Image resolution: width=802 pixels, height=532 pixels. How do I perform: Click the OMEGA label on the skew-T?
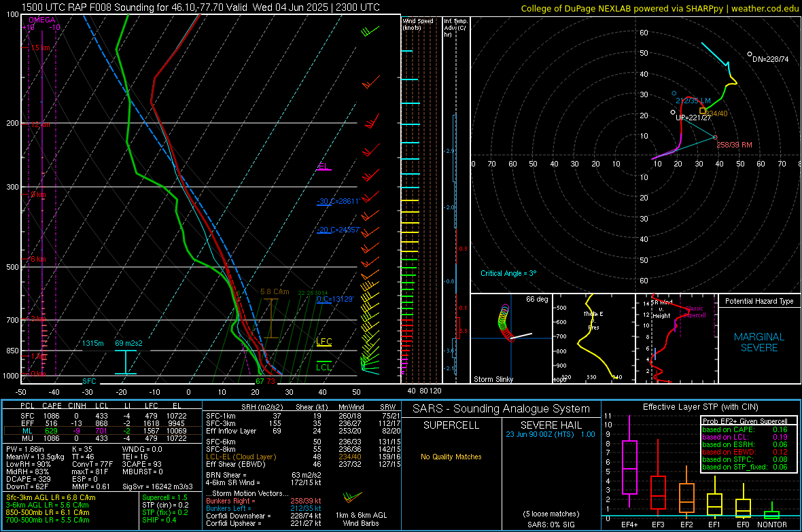(x=42, y=20)
